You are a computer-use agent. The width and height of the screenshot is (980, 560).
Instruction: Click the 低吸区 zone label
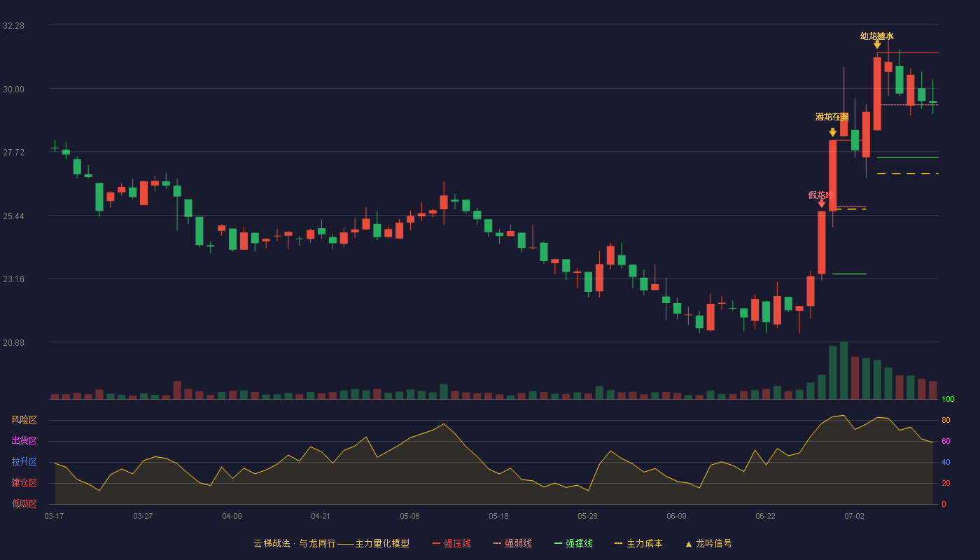24,504
